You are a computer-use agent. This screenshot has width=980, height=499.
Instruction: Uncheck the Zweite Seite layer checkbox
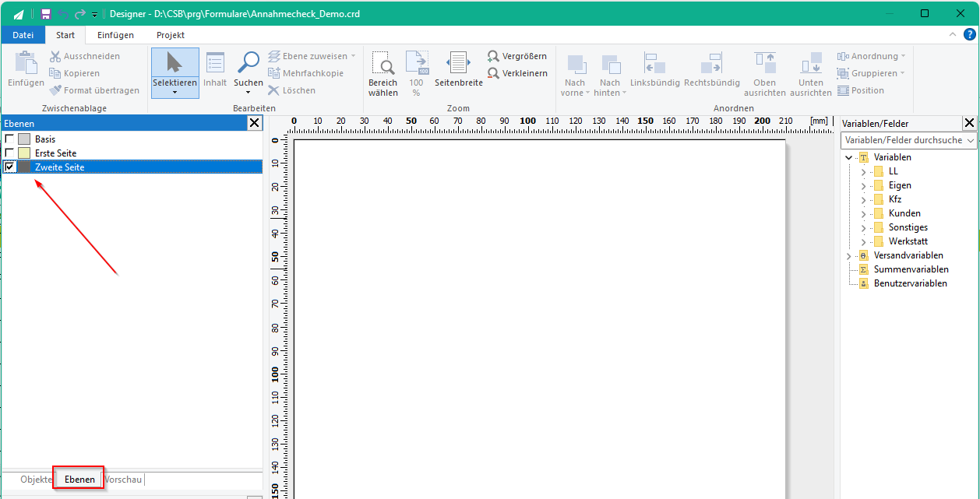pos(9,167)
